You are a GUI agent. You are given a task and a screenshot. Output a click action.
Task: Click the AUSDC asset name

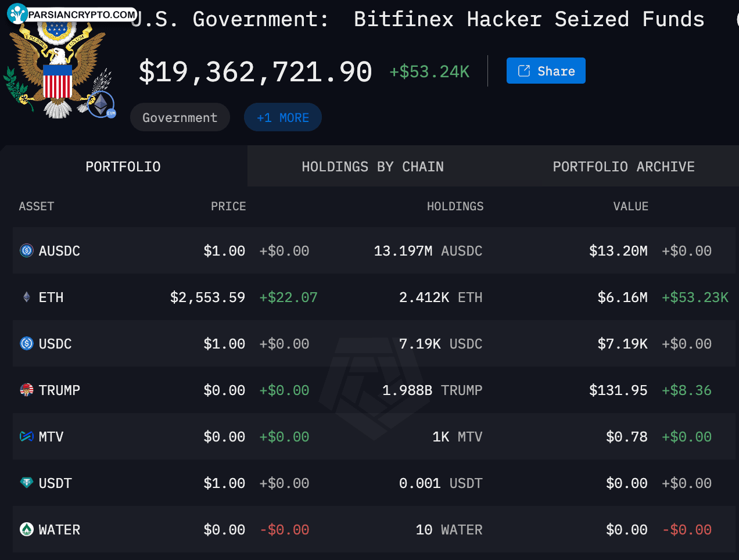tap(59, 251)
